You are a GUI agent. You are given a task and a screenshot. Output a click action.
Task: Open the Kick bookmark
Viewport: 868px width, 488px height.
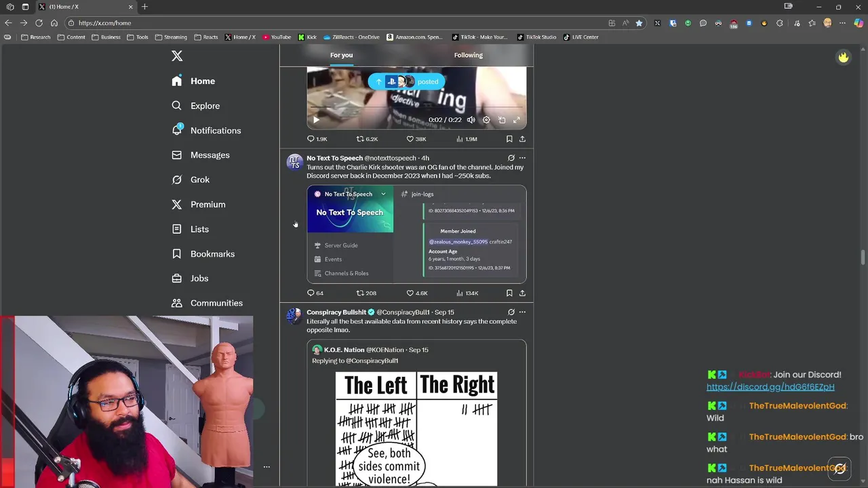coord(307,37)
